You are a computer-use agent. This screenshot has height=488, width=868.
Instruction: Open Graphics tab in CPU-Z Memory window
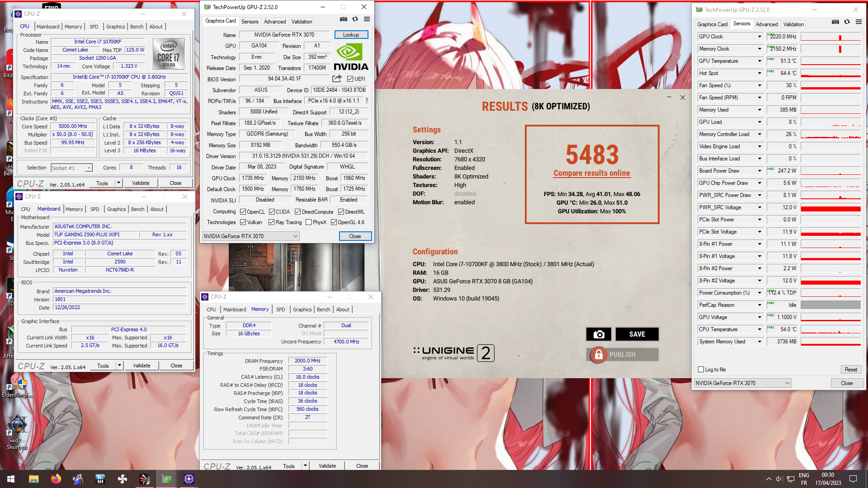tap(302, 310)
